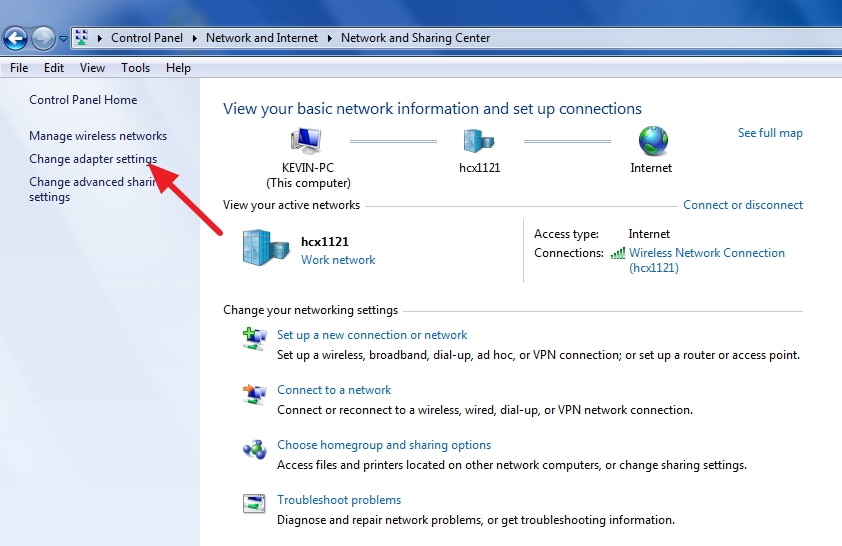Click the KEVIN-PC computer icon
The image size is (842, 546).
306,141
